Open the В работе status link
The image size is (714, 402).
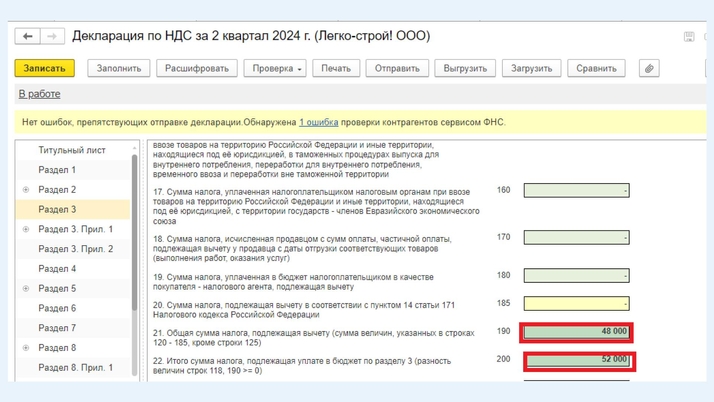point(40,94)
